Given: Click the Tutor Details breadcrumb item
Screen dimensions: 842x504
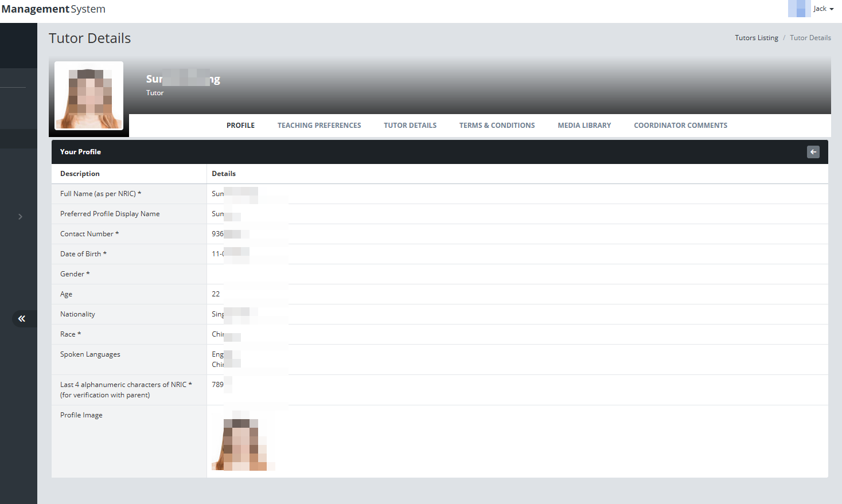Looking at the screenshot, I should coord(810,38).
